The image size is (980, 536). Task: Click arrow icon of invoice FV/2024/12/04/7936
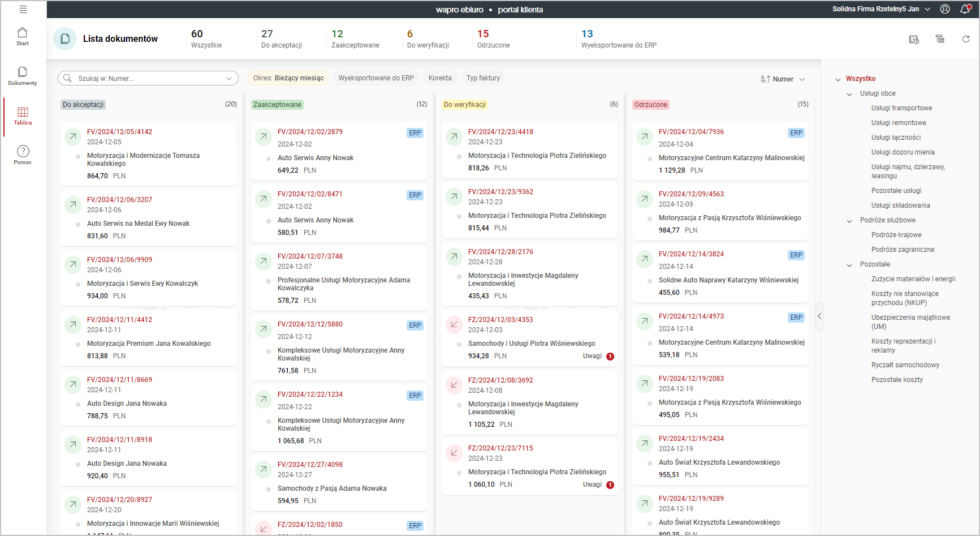645,136
